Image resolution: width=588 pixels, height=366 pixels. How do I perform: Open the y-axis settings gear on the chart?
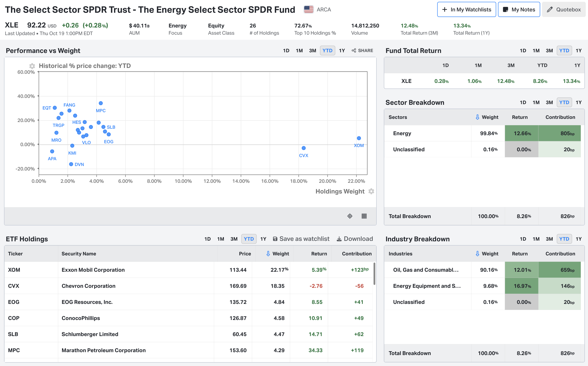32,66
